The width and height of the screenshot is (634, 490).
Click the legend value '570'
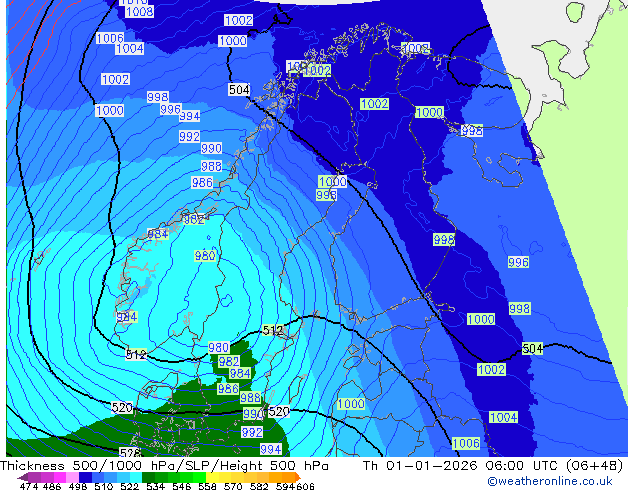[x=233, y=486]
